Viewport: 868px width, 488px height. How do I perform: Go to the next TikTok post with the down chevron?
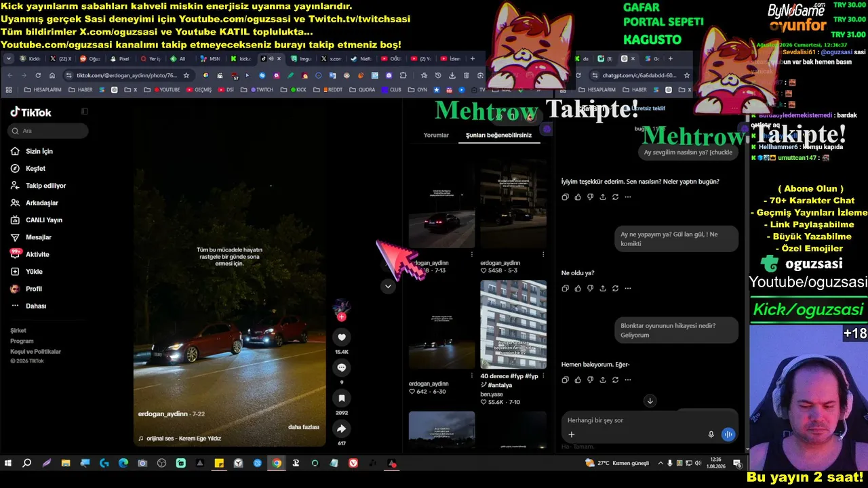pos(388,286)
